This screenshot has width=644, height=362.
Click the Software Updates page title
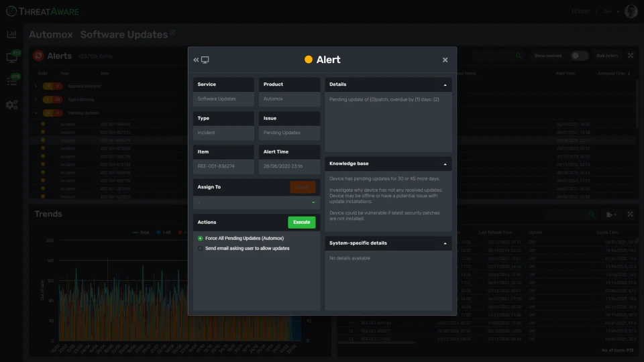(124, 34)
